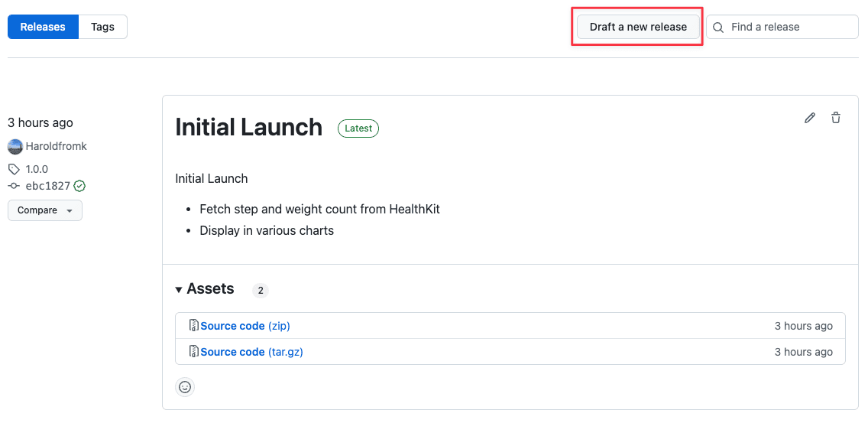
Task: Open the Haroldfromk user profile link
Action: click(56, 146)
